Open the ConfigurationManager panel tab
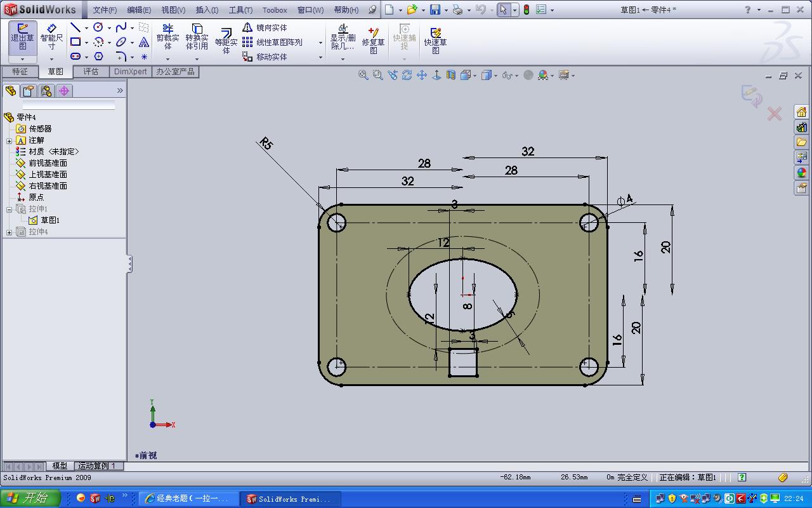This screenshot has width=812, height=508. pyautogui.click(x=46, y=91)
